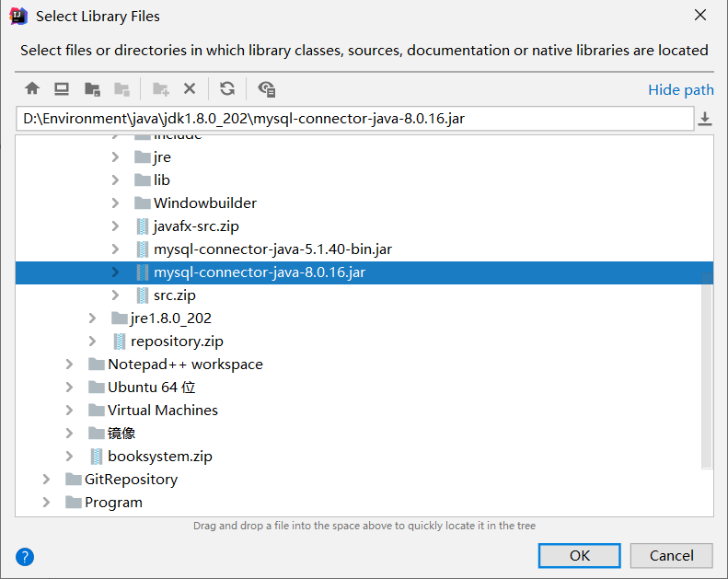Click the Windowbuilder folder icon
The width and height of the screenshot is (728, 579).
142,203
